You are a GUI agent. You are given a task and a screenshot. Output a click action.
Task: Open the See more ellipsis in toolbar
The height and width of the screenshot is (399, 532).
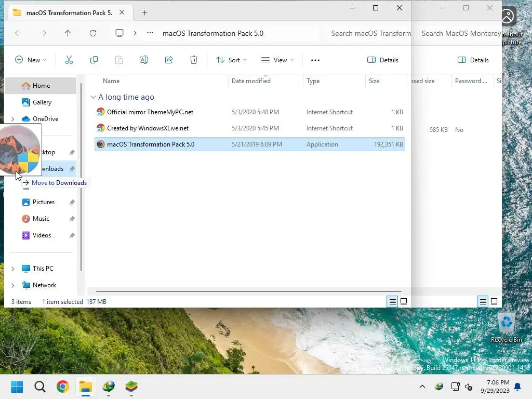(315, 60)
